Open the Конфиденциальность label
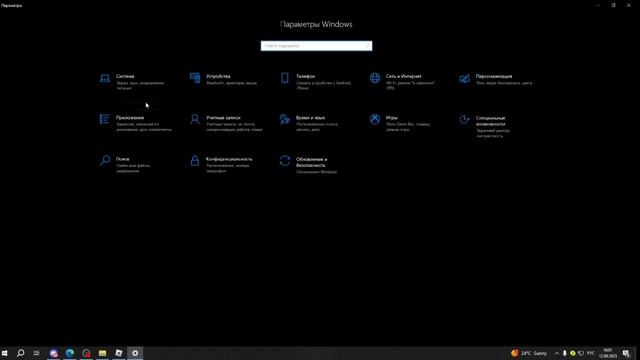This screenshot has width=640, height=360. point(229,159)
